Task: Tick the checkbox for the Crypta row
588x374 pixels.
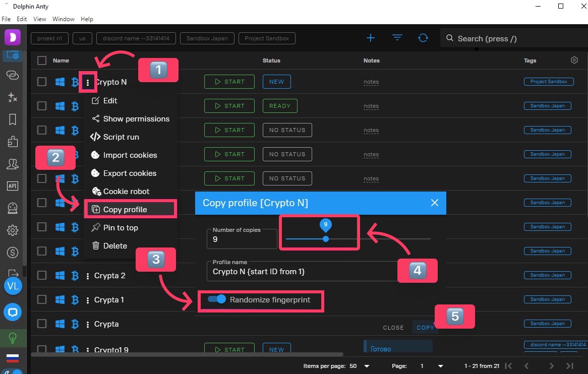Action: coord(42,324)
